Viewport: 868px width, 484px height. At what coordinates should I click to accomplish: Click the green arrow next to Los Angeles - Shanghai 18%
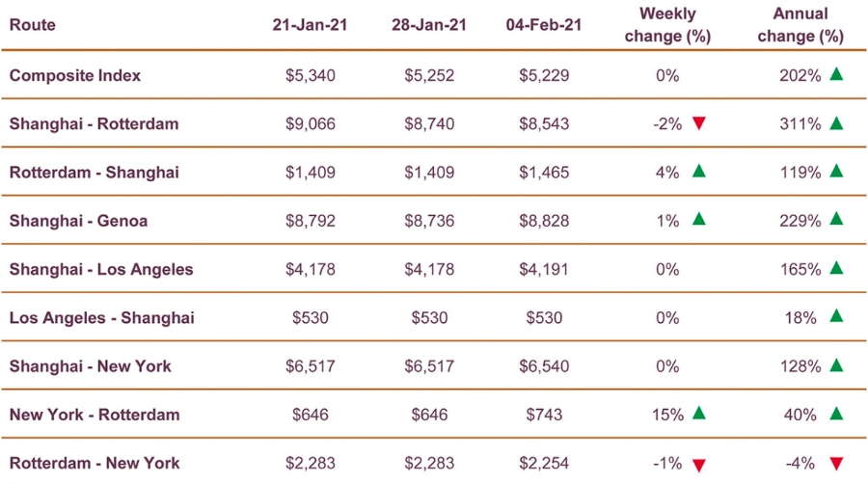tap(836, 316)
